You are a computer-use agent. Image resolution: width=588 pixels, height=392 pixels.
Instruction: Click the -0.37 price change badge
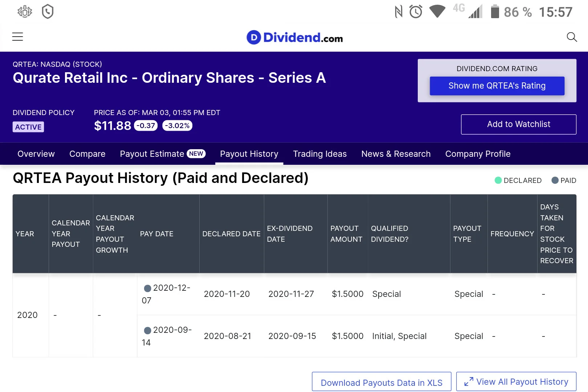point(146,126)
